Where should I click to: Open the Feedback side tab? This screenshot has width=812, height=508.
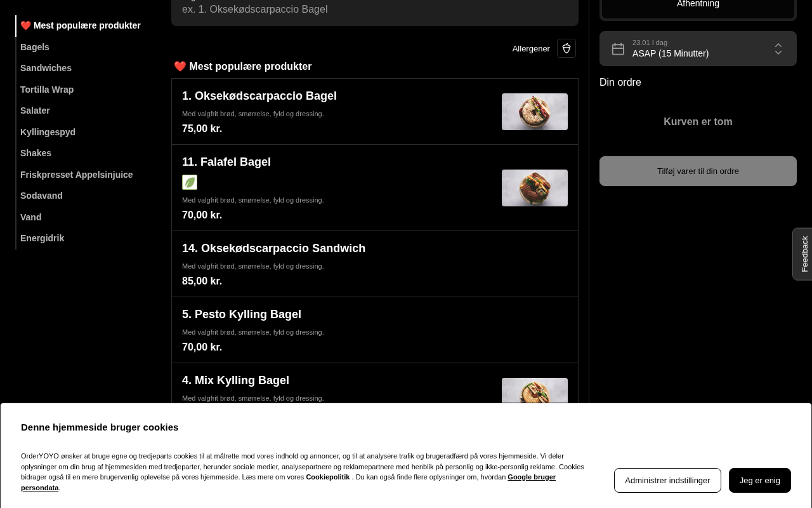coord(802,254)
